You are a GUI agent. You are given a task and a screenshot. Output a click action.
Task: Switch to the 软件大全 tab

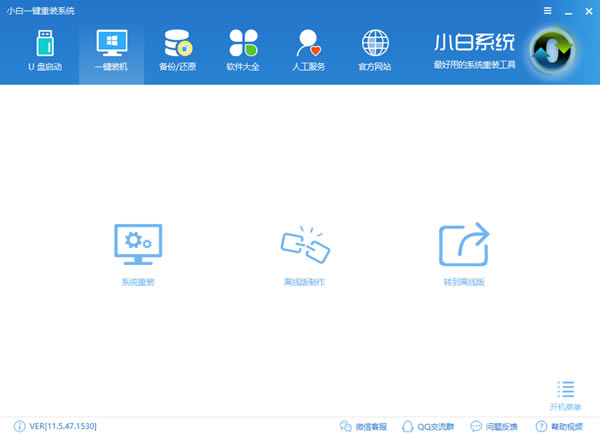click(243, 51)
